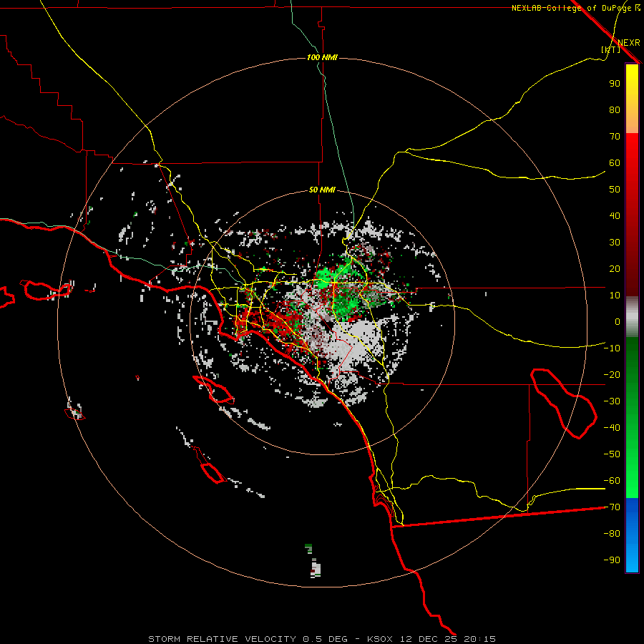Click the gray zero-velocity legend band
The image size is (644, 644).
[x=632, y=316]
